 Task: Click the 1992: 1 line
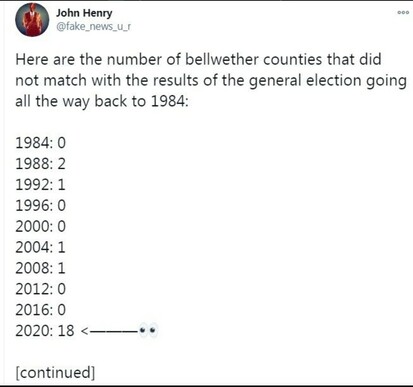coord(41,185)
